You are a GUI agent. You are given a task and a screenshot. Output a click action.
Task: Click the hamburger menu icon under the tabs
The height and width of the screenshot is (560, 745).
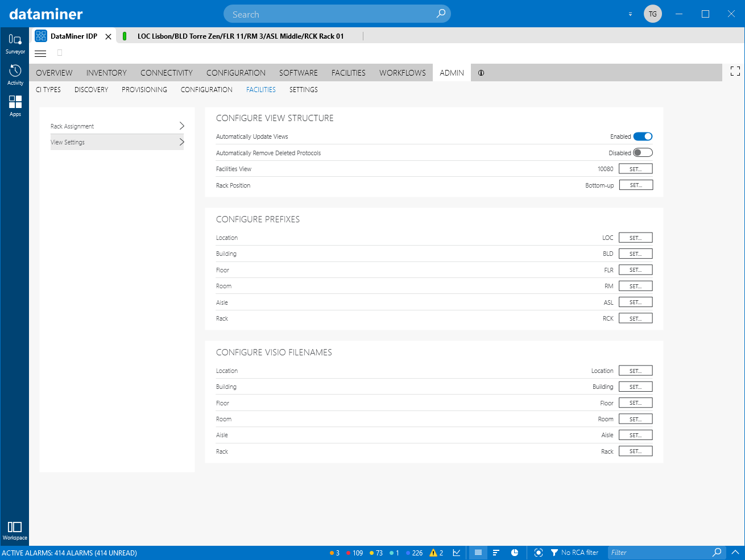(x=40, y=53)
